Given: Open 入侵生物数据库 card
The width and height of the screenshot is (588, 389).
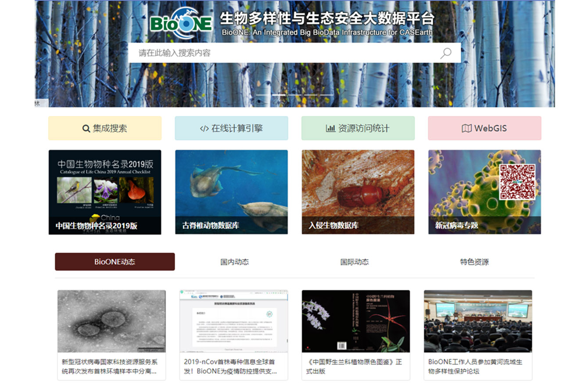Looking at the screenshot, I should pos(358,192).
